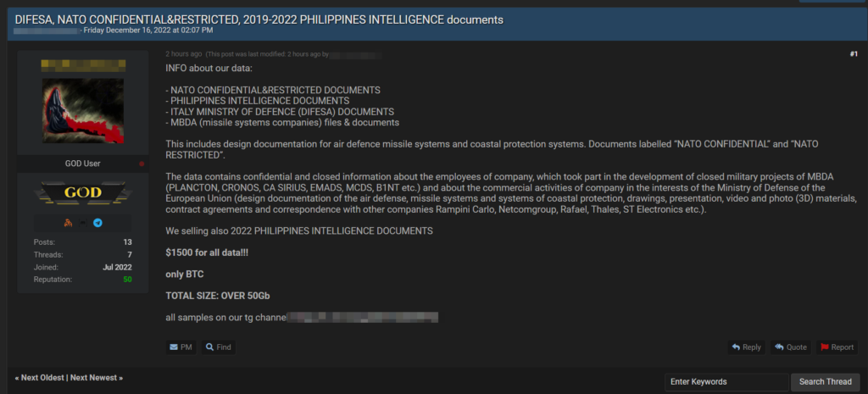
Task: Open the poster's avatar image
Action: tap(83, 111)
